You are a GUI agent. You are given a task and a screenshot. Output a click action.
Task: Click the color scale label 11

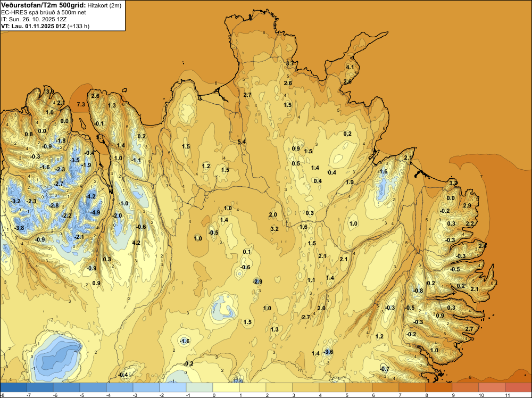coord(507,395)
